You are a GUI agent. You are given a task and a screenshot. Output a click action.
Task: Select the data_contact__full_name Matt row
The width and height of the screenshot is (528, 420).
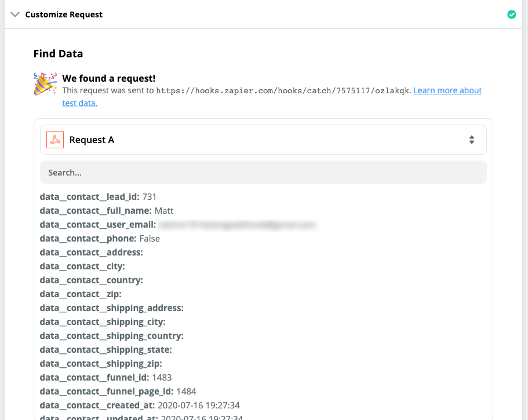coord(107,211)
